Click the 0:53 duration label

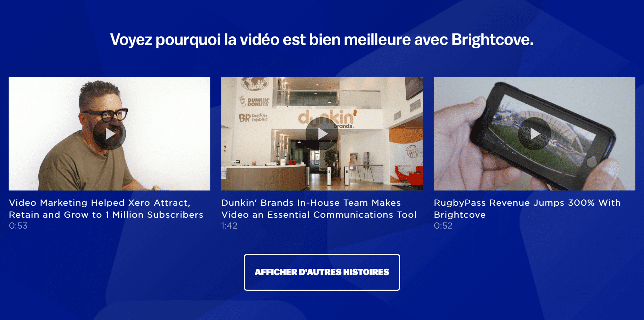18,226
